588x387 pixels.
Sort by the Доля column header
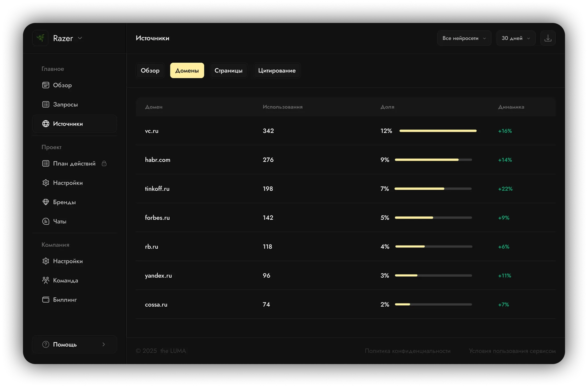point(387,107)
